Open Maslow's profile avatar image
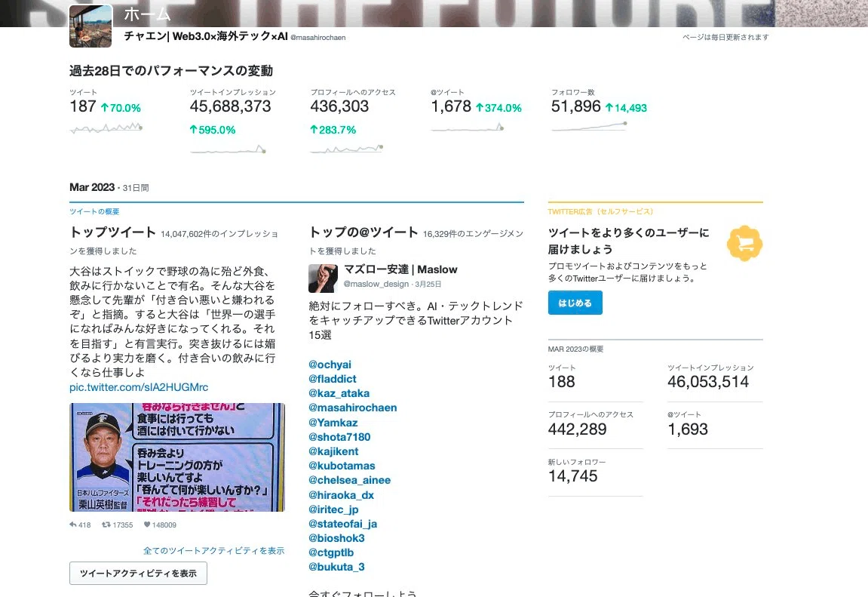This screenshot has width=868, height=597. pos(323,278)
